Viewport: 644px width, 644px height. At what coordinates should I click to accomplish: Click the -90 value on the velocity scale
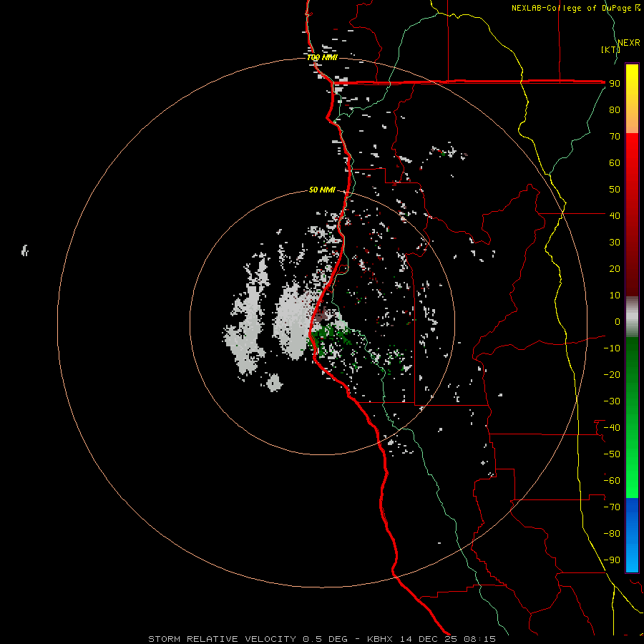point(612,560)
